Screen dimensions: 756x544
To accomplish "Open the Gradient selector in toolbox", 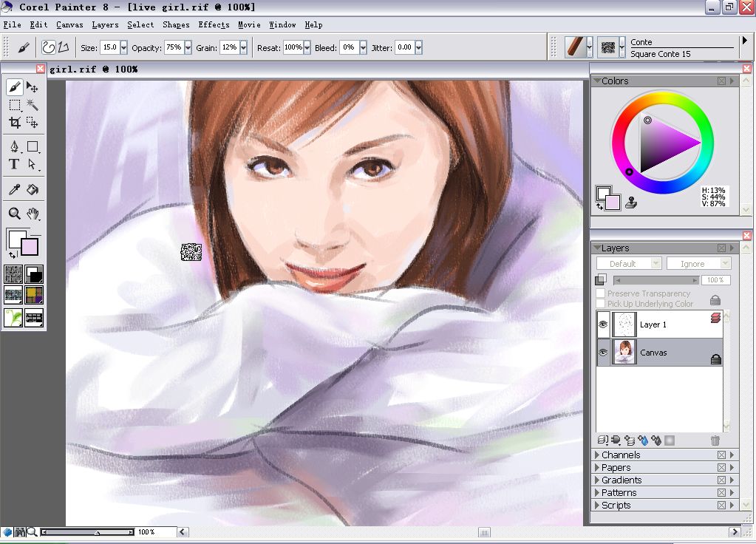I will pos(34,274).
